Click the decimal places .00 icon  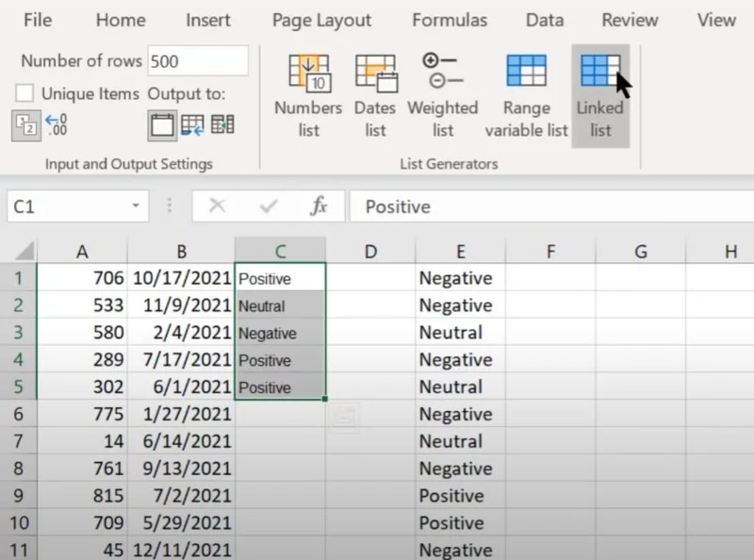click(x=57, y=125)
